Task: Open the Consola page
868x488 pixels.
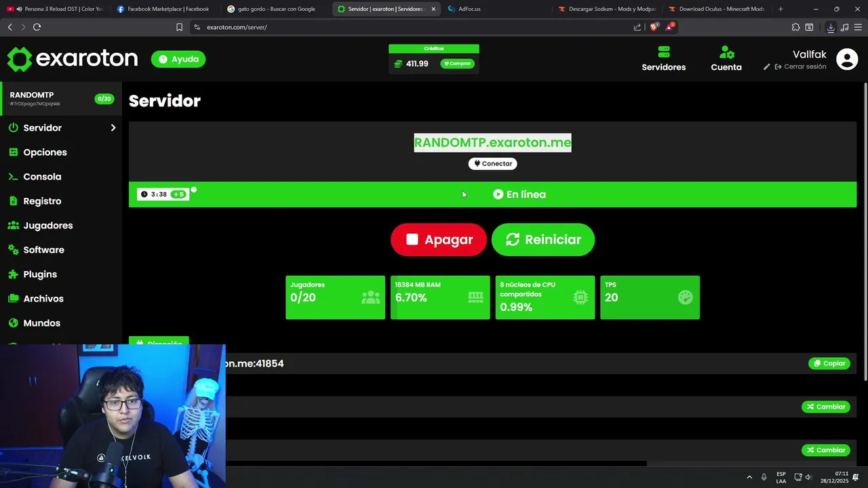Action: (42, 176)
